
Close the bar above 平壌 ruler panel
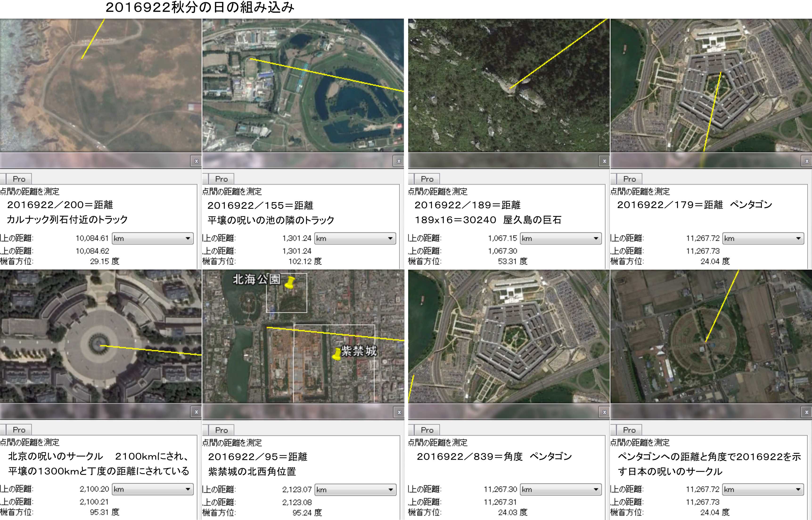(398, 161)
